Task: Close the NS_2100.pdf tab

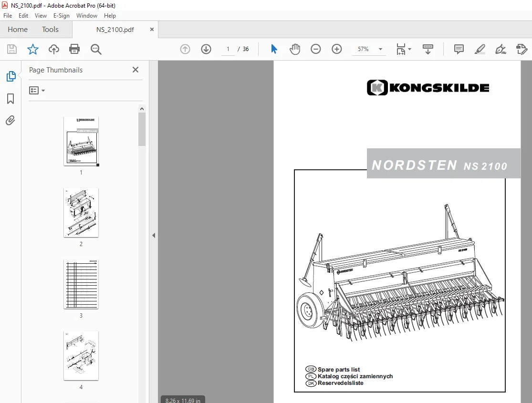Action: pyautogui.click(x=152, y=30)
